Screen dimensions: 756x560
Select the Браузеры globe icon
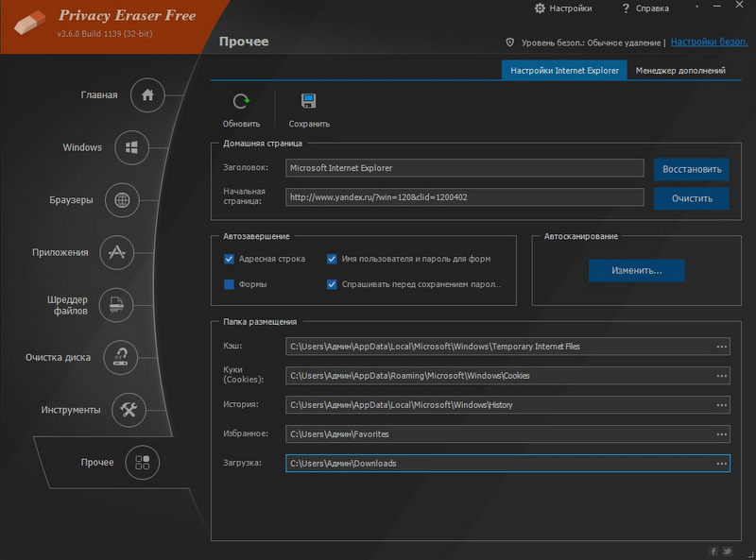coord(122,200)
